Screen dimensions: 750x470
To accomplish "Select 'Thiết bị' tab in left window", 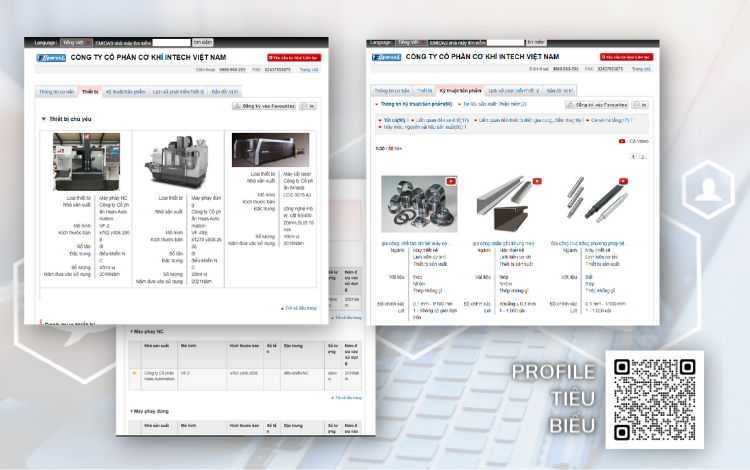I will click(90, 92).
